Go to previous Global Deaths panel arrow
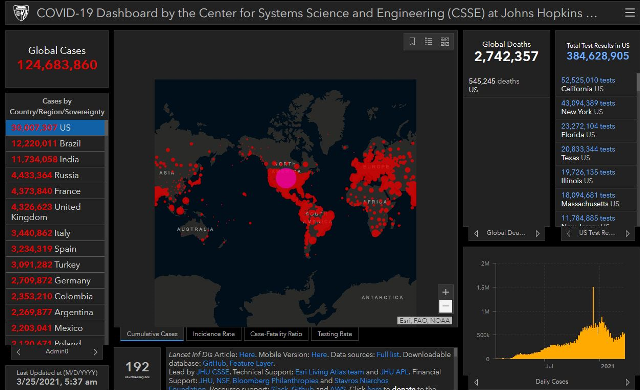This screenshot has height=390, width=640. click(476, 233)
